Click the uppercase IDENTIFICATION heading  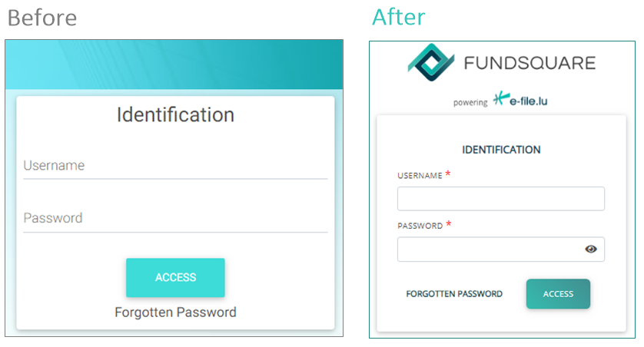pos(501,150)
